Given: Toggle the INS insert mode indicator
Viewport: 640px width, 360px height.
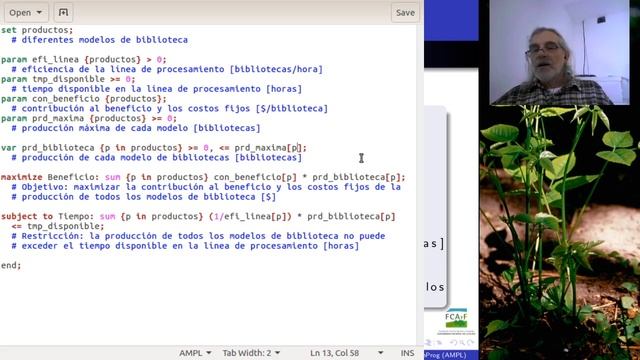Looking at the screenshot, I should [x=407, y=353].
